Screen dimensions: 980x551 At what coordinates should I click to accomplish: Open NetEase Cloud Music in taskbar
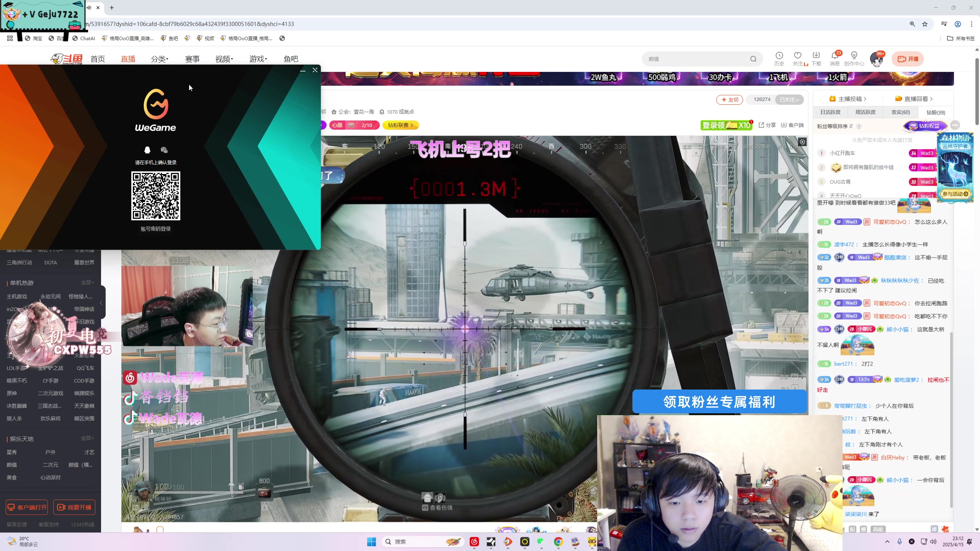(x=474, y=541)
